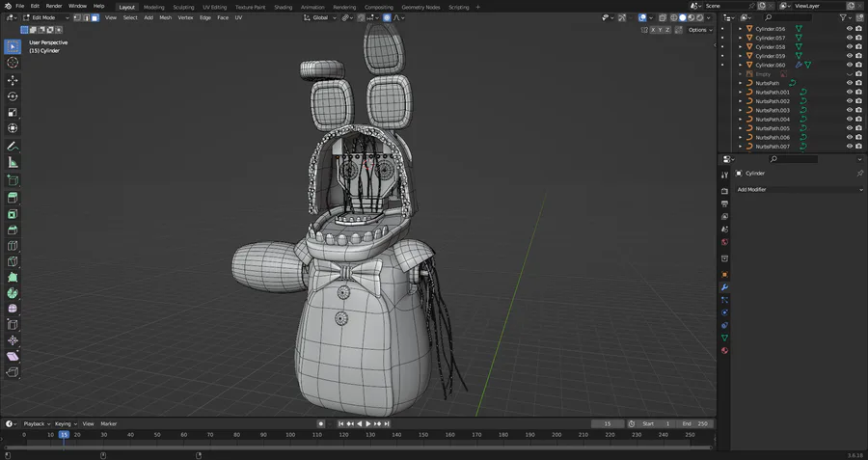Activate the Move tool

[x=13, y=80]
